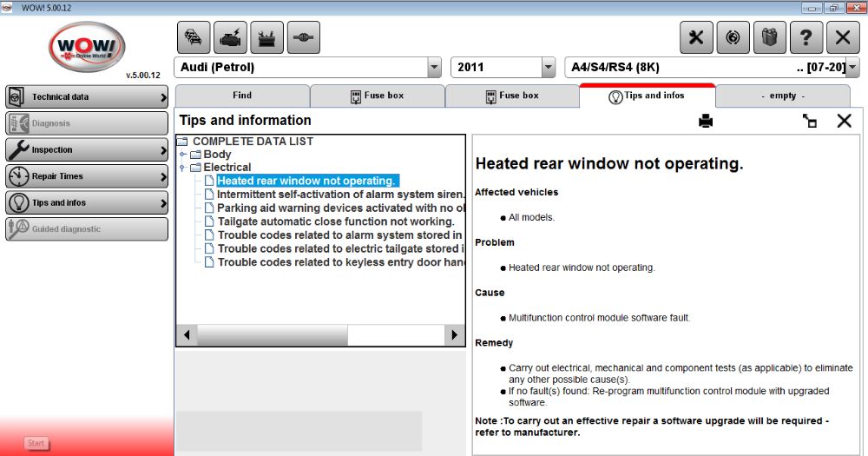
Task: Open the Repair Times menu
Action: point(87,176)
